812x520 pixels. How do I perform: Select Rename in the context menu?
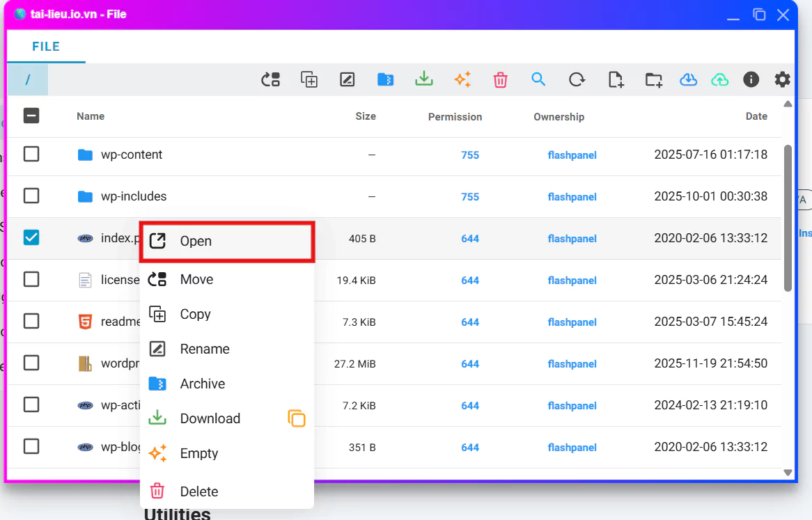(204, 349)
